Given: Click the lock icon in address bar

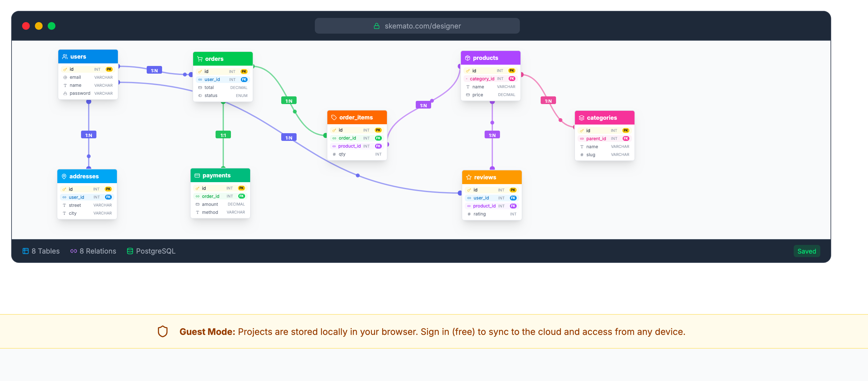Looking at the screenshot, I should point(376,26).
